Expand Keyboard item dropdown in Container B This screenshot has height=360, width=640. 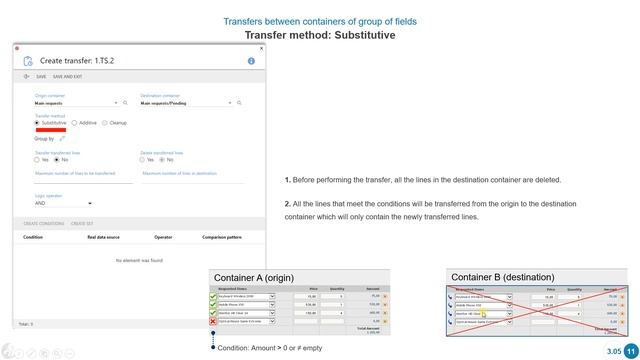point(509,297)
